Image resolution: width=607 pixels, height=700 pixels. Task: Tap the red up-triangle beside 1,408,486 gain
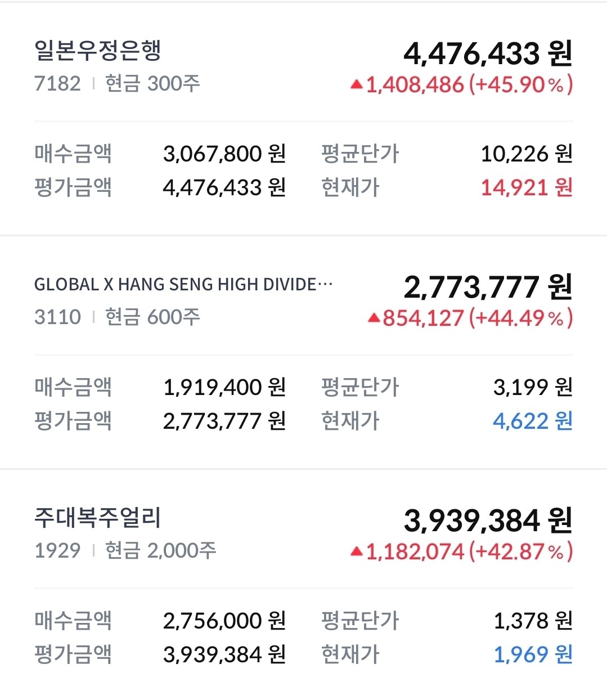point(356,85)
